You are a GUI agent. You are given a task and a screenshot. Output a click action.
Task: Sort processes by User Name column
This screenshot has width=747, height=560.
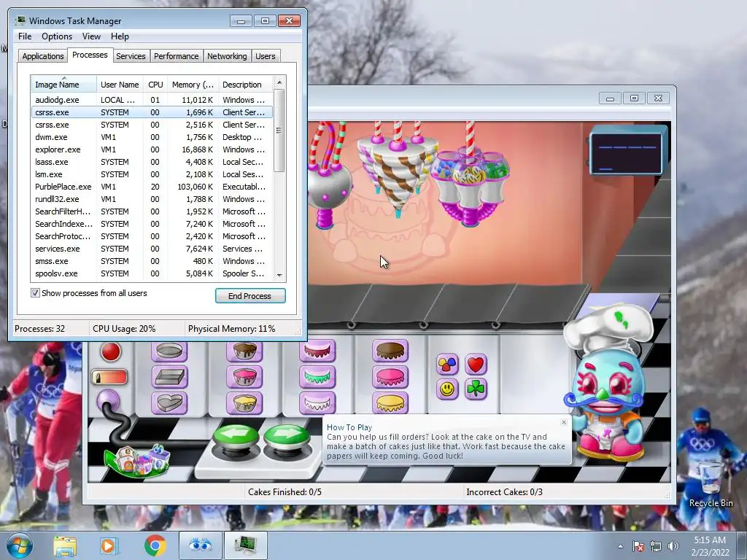pos(120,85)
